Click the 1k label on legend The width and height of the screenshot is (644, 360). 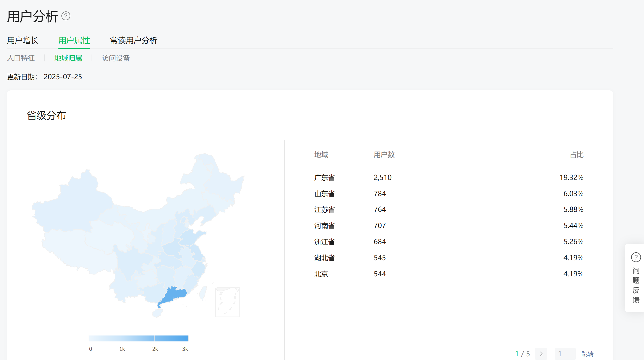[x=122, y=349]
